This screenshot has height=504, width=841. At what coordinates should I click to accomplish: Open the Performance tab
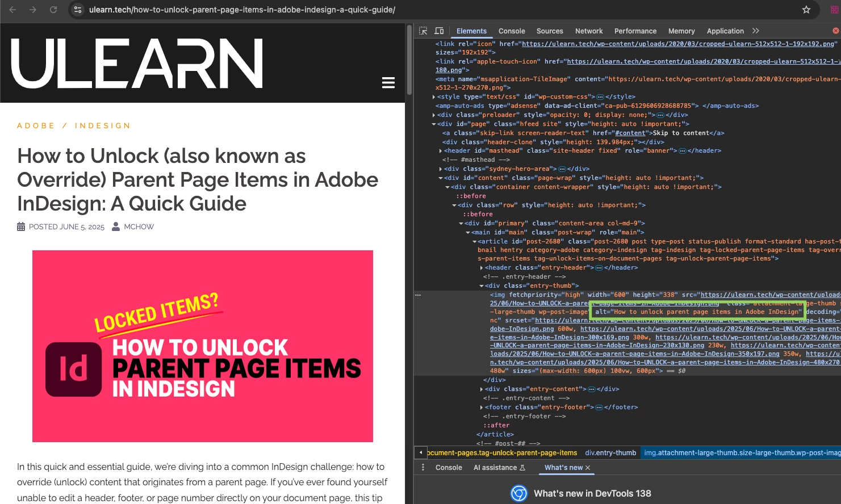click(635, 31)
